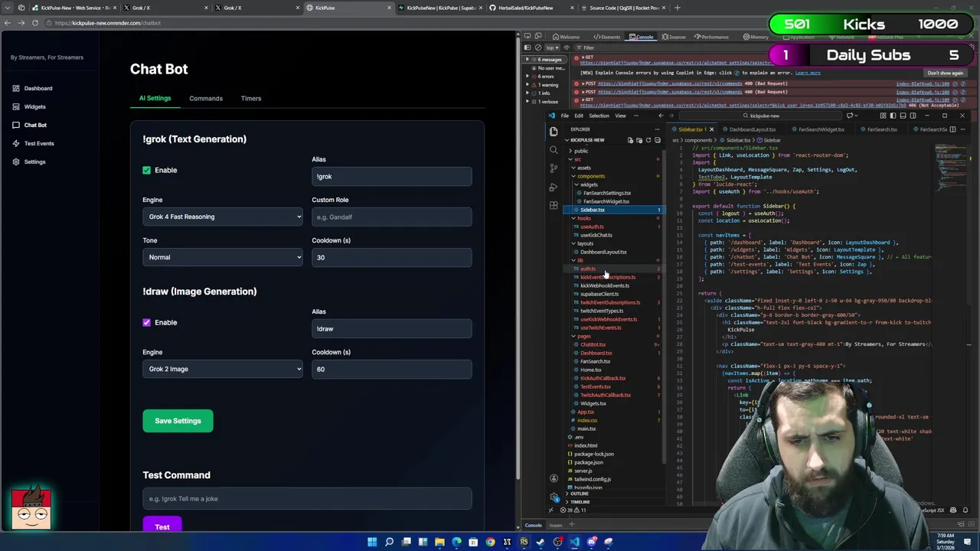Open DevTools Elements tab

point(606,37)
